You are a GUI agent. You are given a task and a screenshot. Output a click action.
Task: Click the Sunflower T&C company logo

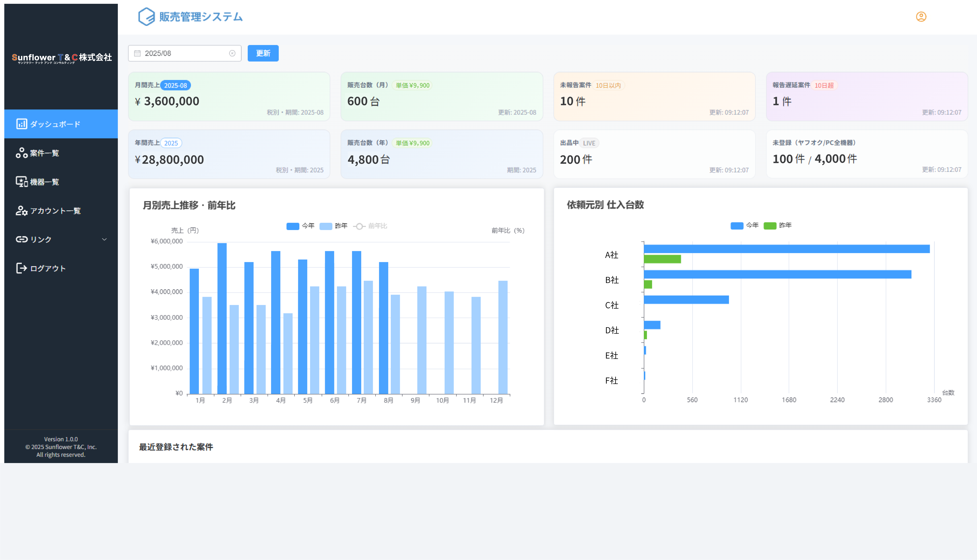coord(62,58)
